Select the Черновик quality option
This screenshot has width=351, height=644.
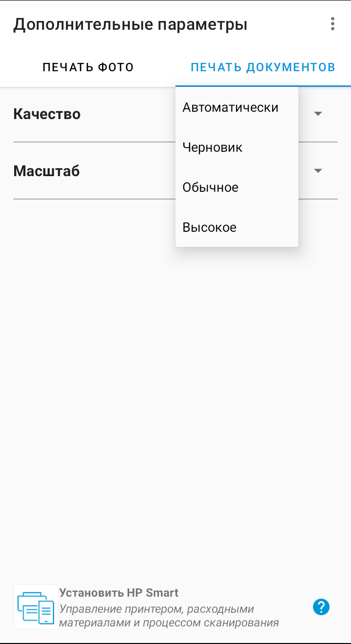[213, 147]
